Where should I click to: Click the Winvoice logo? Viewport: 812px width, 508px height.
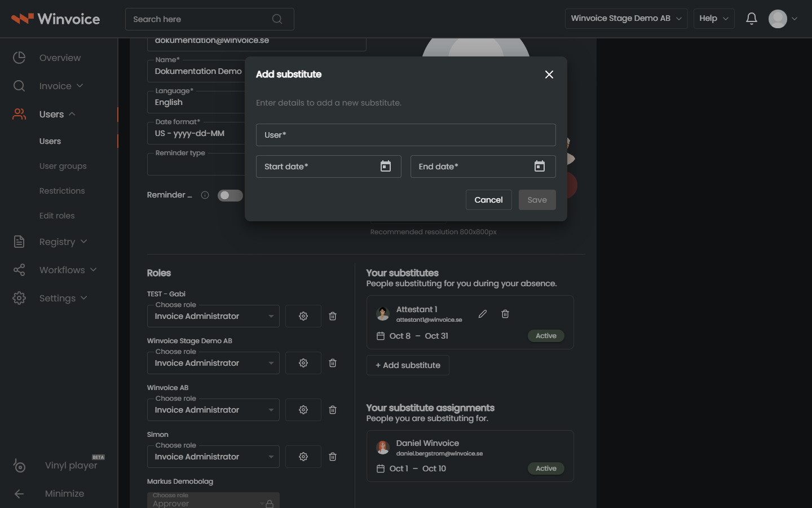point(55,19)
